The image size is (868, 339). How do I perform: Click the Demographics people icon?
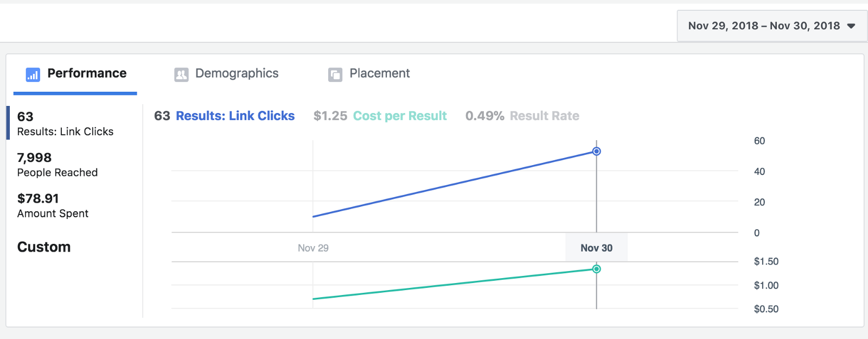(x=181, y=74)
